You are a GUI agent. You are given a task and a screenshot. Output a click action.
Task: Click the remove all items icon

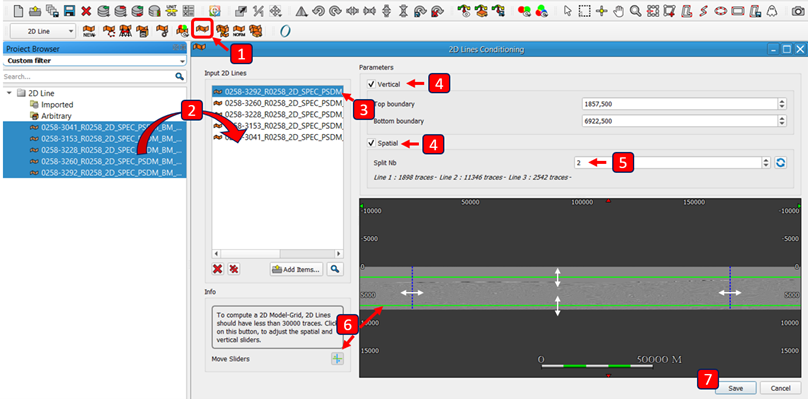(234, 269)
